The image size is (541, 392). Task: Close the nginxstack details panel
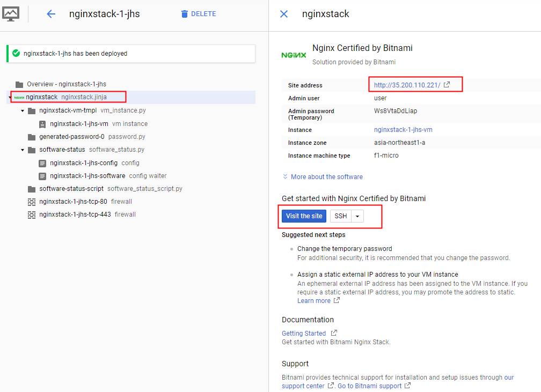tap(284, 14)
